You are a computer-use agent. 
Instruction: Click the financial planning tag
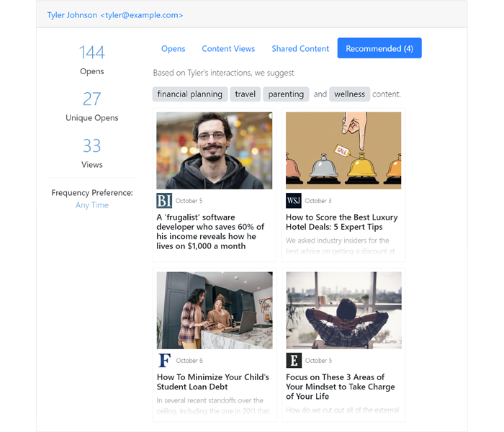(190, 94)
